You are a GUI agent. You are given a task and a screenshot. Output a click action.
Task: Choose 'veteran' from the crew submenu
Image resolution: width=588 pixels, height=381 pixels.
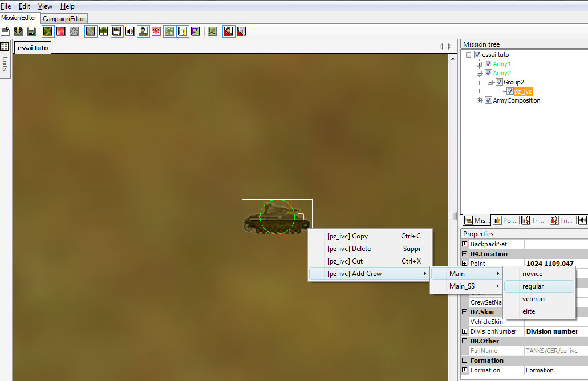pyautogui.click(x=533, y=299)
